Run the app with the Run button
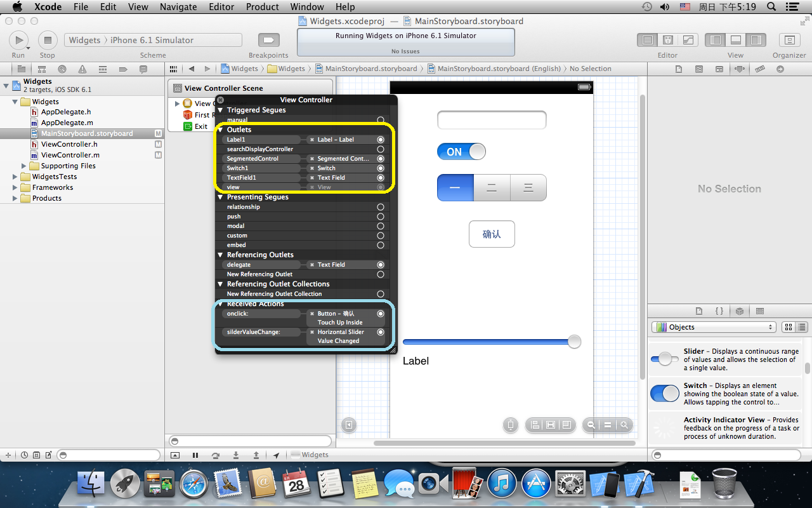 point(18,40)
